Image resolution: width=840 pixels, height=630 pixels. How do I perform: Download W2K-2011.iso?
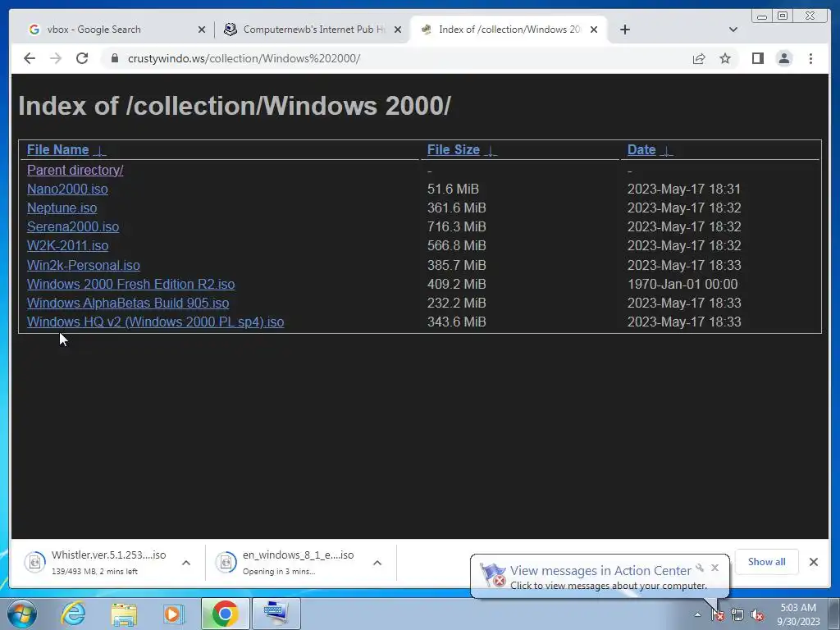67,245
